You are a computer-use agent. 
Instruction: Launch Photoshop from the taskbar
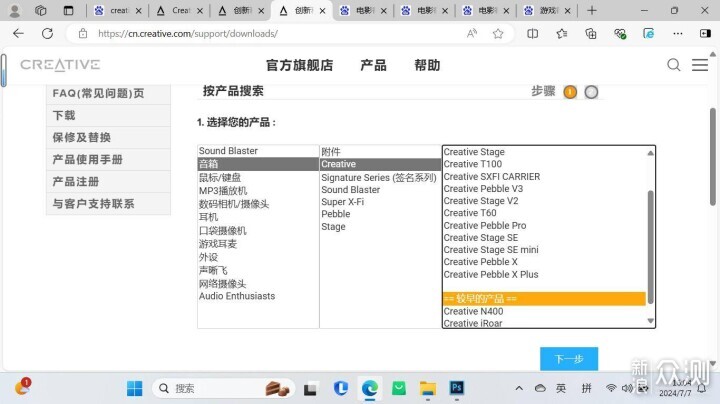pos(456,388)
